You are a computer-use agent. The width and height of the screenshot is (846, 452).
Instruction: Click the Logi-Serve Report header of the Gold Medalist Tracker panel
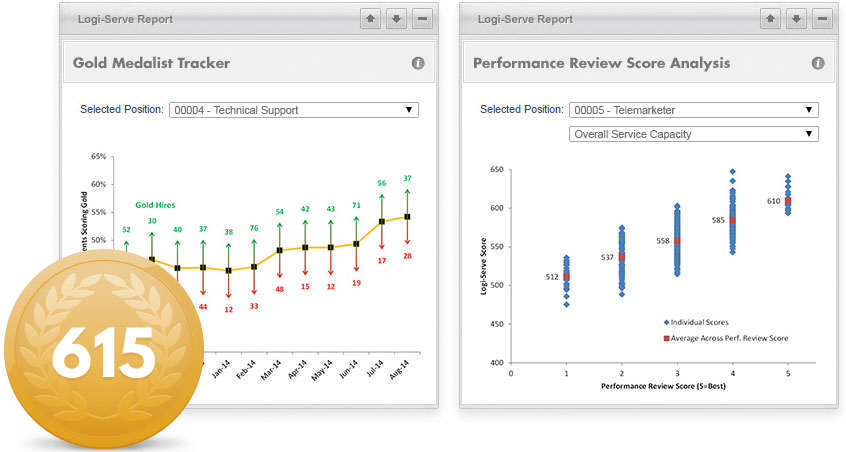pos(125,19)
